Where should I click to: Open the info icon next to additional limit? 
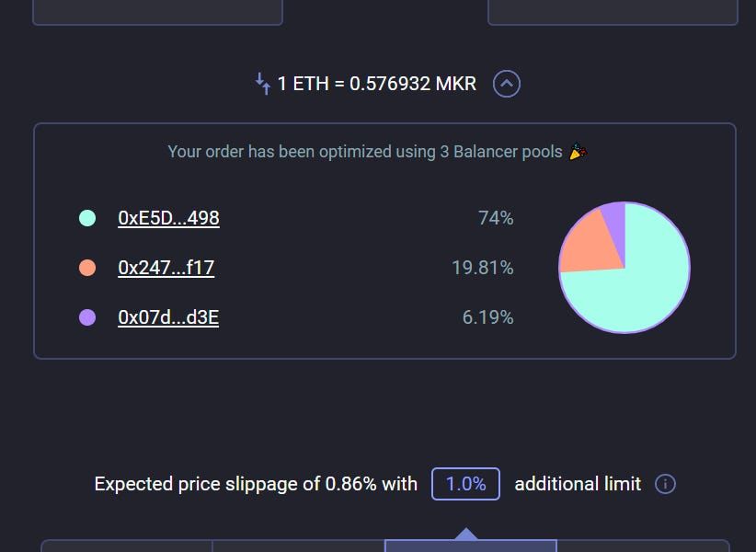click(x=665, y=484)
